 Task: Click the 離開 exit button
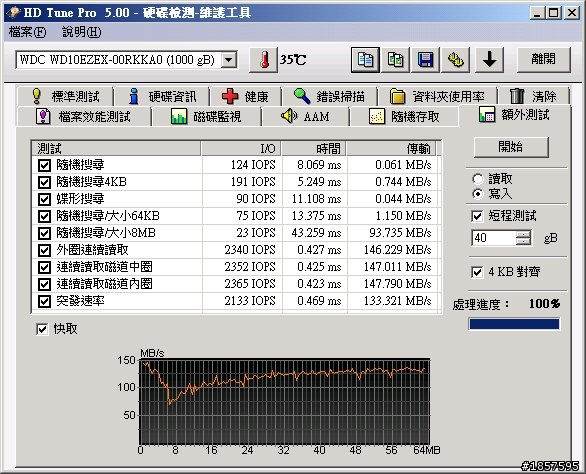tap(544, 60)
